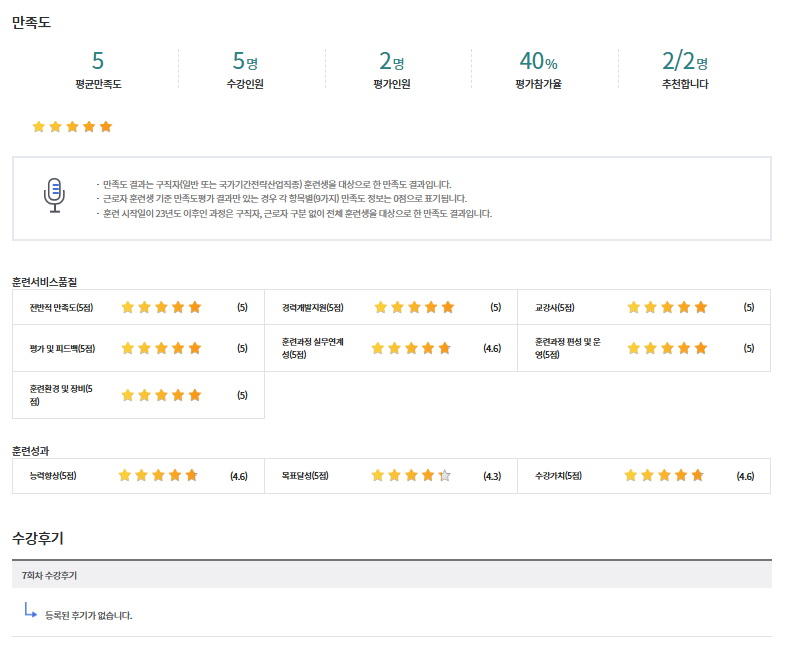Click the star rating for 수강가치
This screenshot has width=785, height=650.
664,476
